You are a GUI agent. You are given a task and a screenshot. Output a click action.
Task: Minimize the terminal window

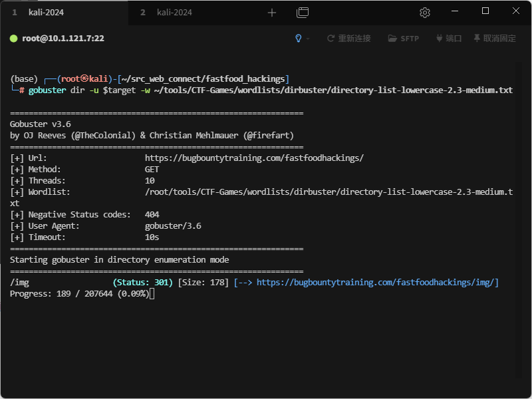coord(455,11)
